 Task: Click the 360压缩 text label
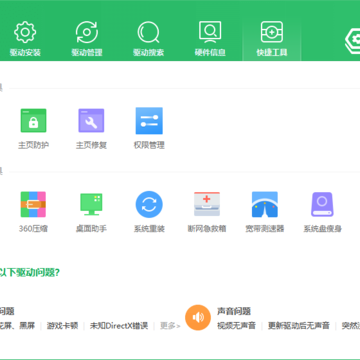(33, 229)
